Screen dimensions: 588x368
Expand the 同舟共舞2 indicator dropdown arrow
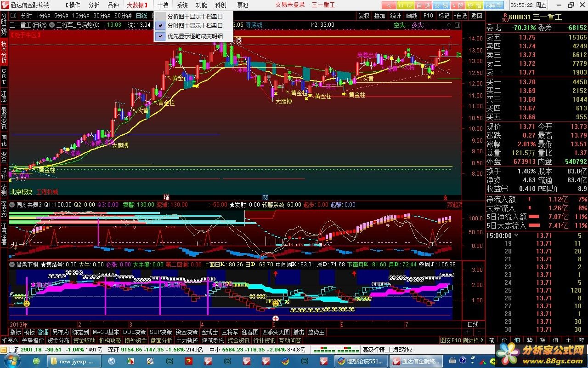pyautogui.click(x=12, y=205)
